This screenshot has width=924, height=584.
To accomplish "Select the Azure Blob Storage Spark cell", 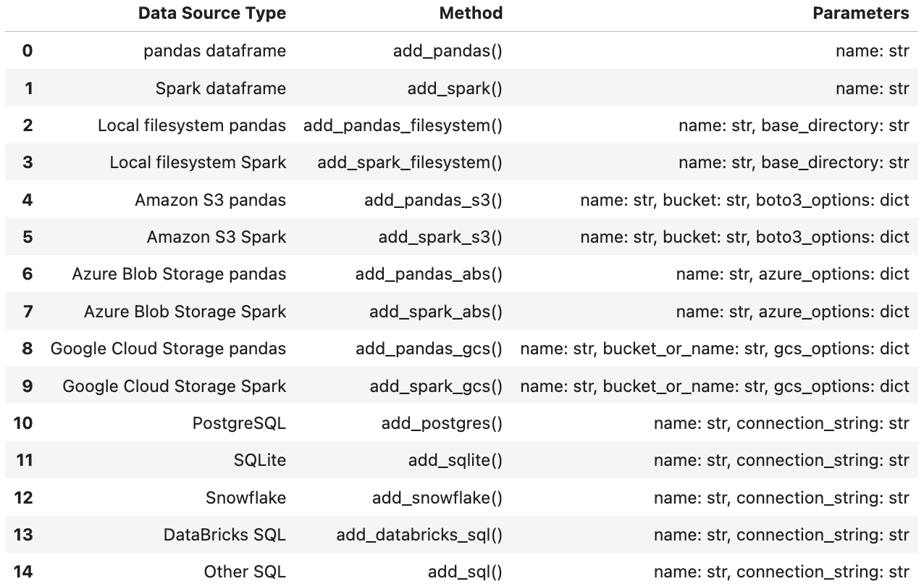I will [x=185, y=312].
